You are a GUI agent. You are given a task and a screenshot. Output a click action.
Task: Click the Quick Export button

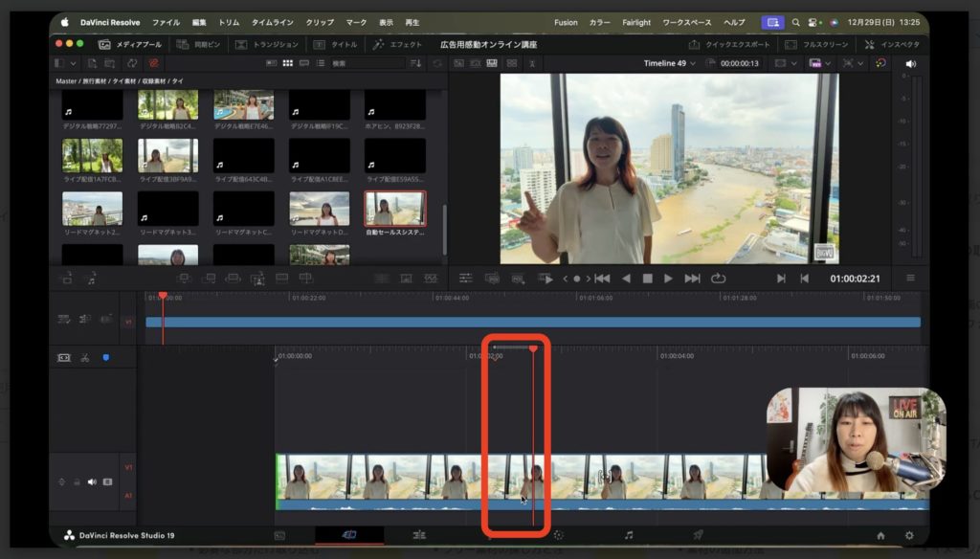(x=729, y=44)
